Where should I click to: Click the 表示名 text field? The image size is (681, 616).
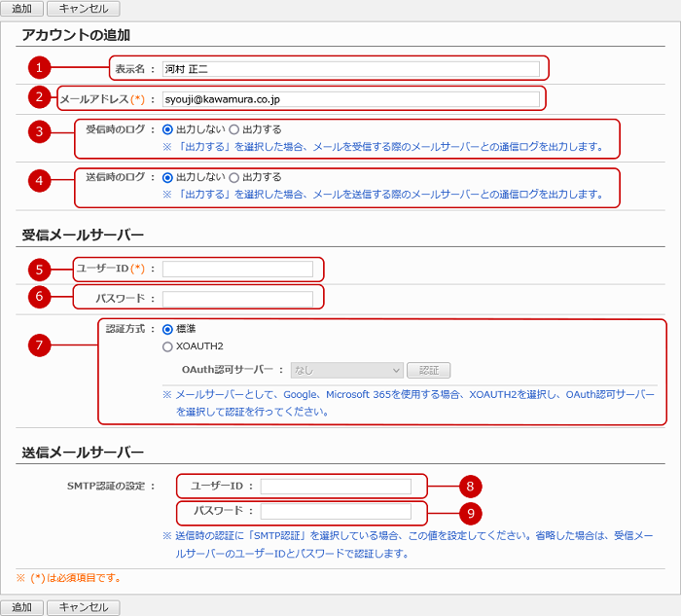[350, 69]
